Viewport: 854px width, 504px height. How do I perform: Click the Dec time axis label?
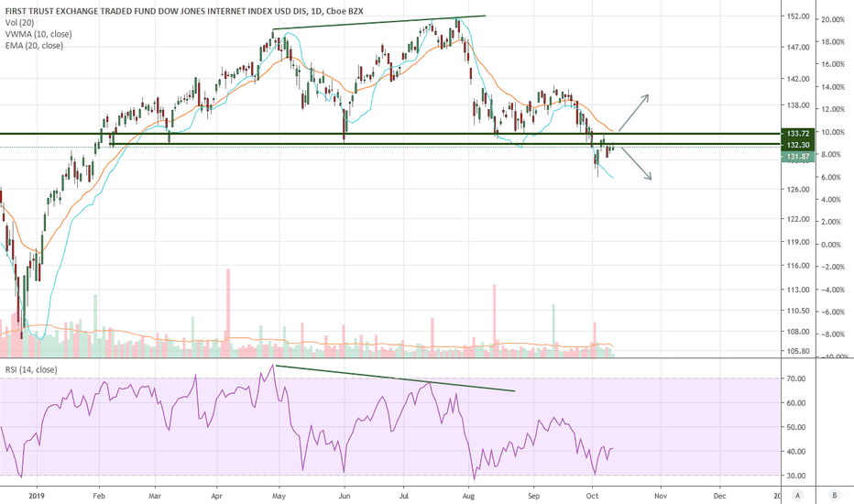[x=720, y=496]
